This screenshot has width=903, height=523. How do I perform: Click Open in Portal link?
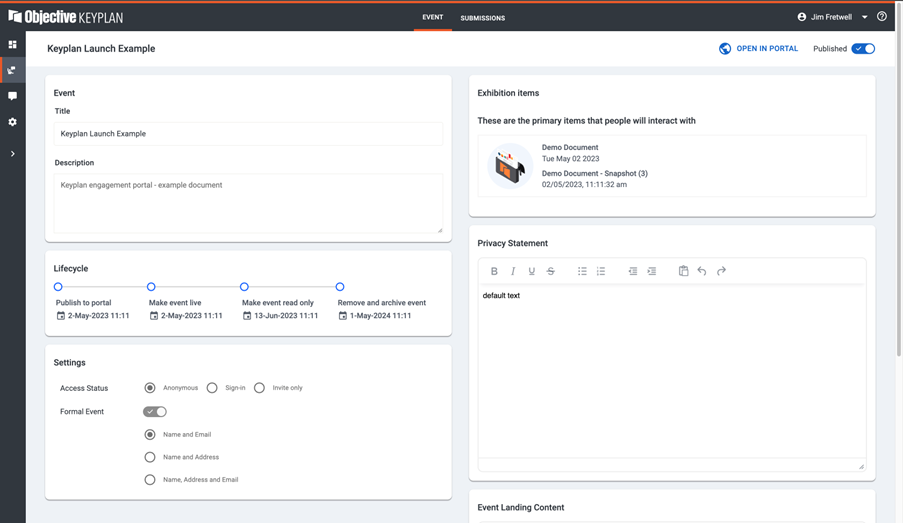[x=759, y=49]
